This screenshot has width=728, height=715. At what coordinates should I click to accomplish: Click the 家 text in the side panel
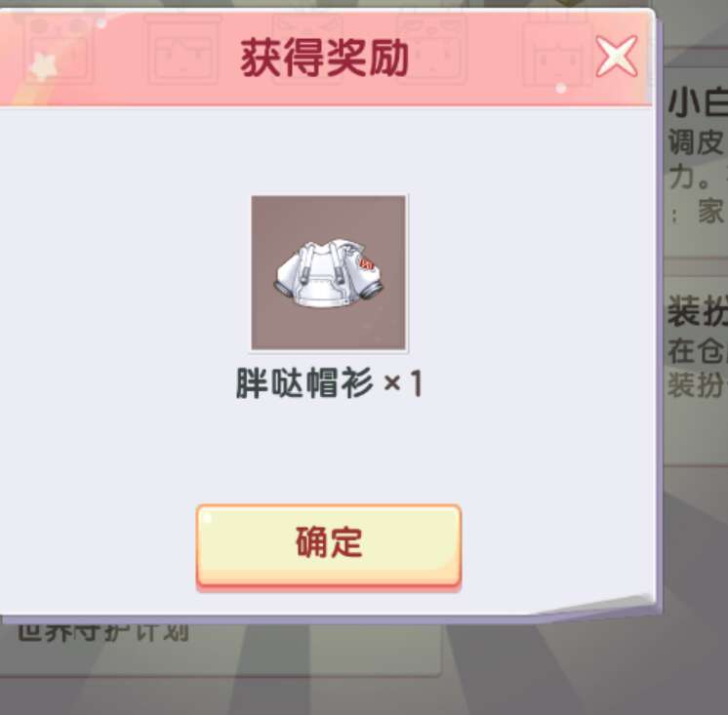[x=711, y=211]
